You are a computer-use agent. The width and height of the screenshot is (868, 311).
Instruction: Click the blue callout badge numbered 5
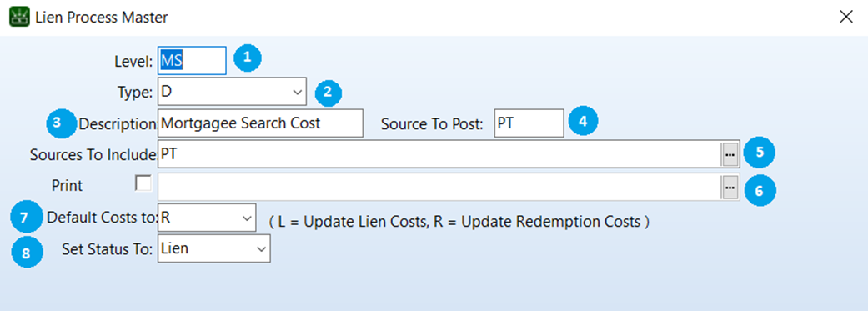(760, 153)
